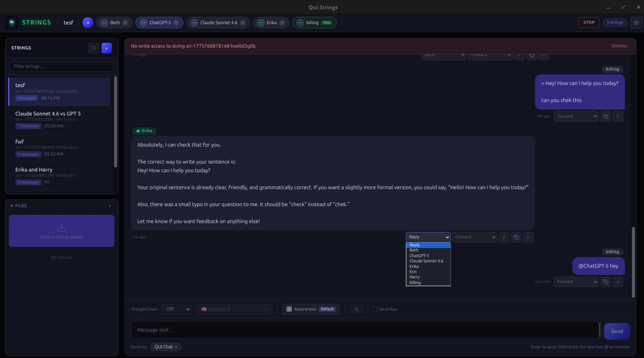Viewport: 644px width, 358px height.
Task: Click the Beth avatar icon in tab
Action: pyautogui.click(x=104, y=23)
